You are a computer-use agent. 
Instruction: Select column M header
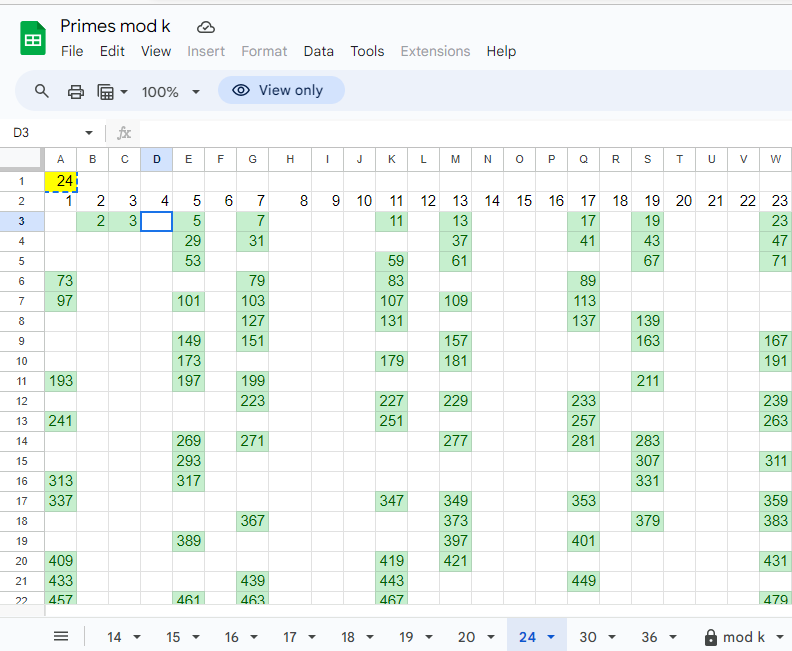coord(456,160)
